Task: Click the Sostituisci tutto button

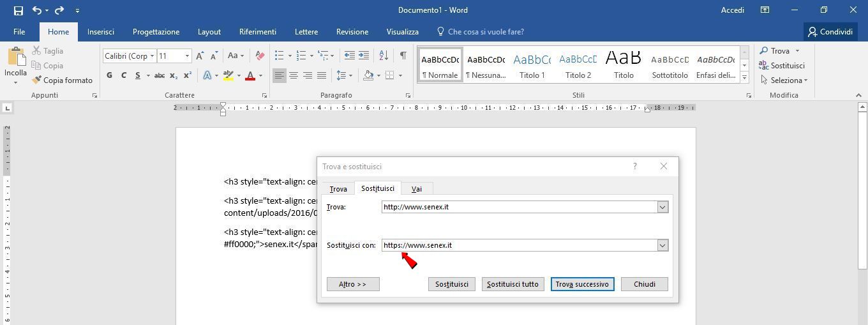Action: 513,284
